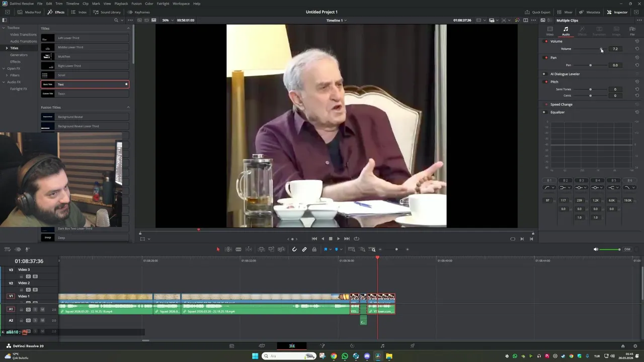Screen dimensions: 644x362
Task: Open the Fairlight music note page
Action: point(382,346)
